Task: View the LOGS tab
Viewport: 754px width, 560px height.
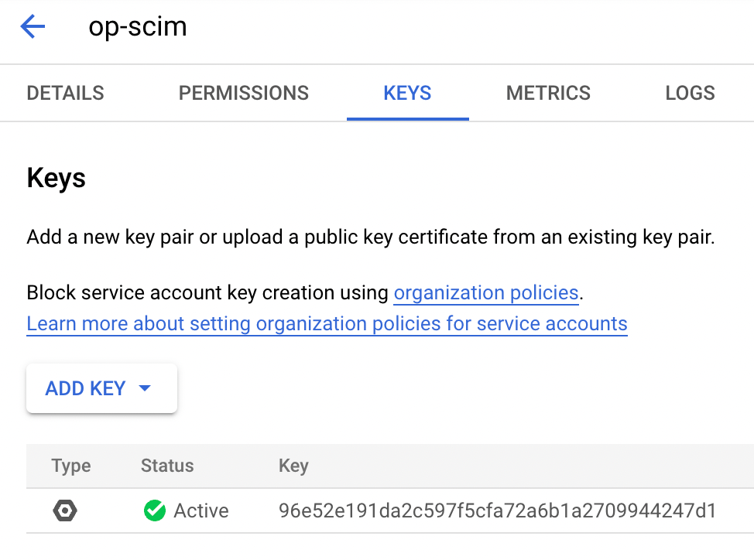Action: pyautogui.click(x=690, y=93)
